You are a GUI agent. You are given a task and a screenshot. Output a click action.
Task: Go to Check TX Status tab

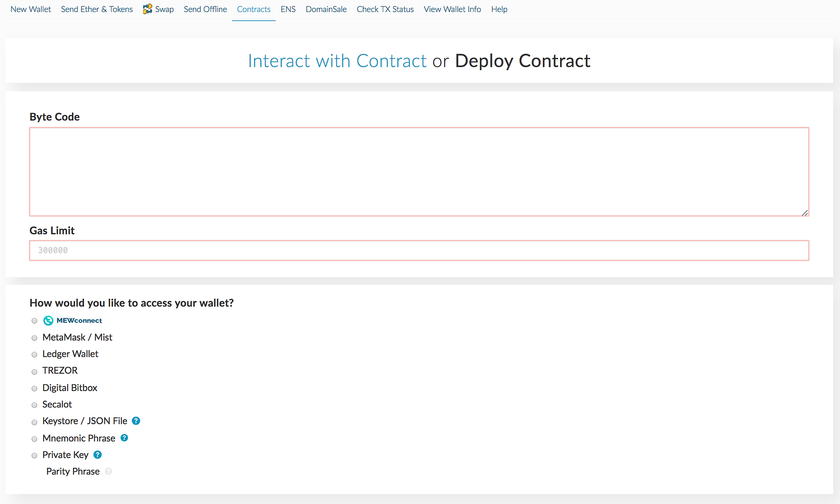(385, 9)
